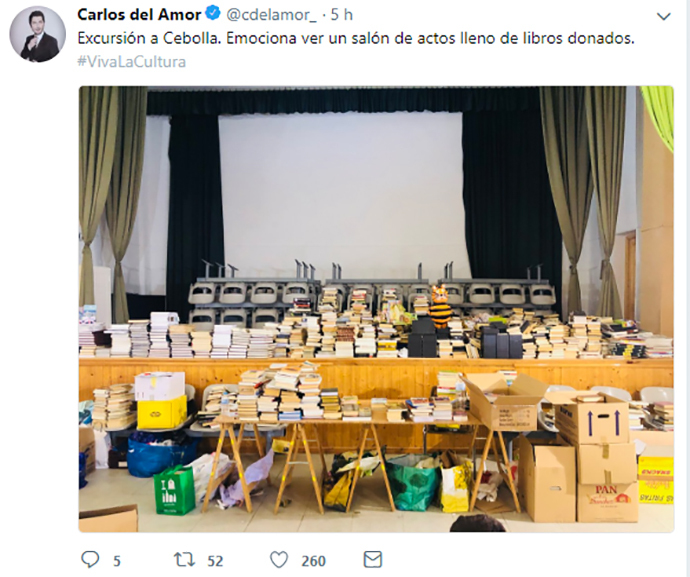690x577 pixels.
Task: Click the retweet count 52
Action: coord(215,561)
